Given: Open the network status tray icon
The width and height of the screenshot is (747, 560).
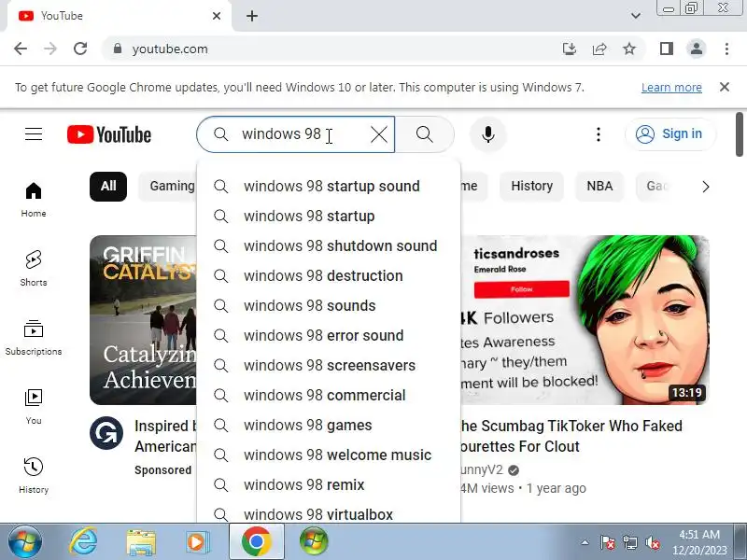Looking at the screenshot, I should [629, 542].
